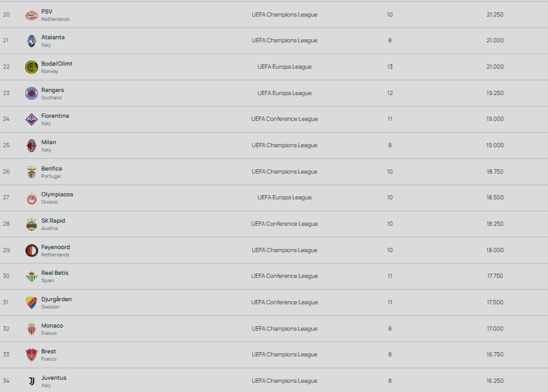The width and height of the screenshot is (548, 392).
Task: Select the Bodø/Glimt yellow crest
Action: 31,67
